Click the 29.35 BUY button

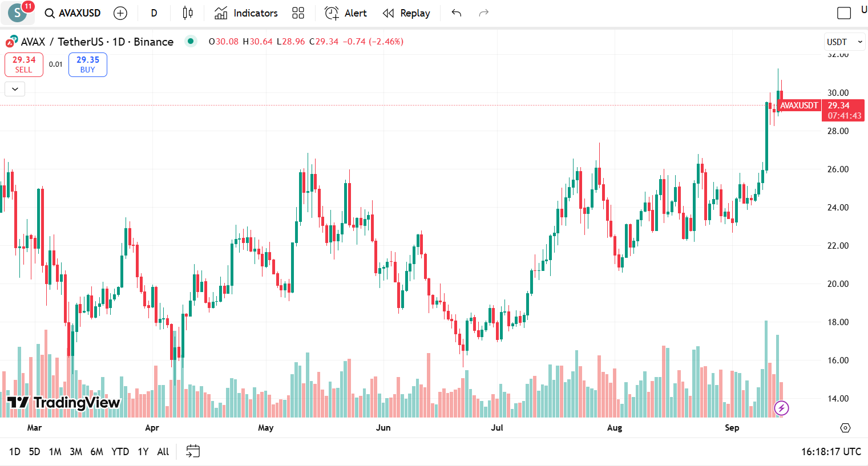coord(88,64)
